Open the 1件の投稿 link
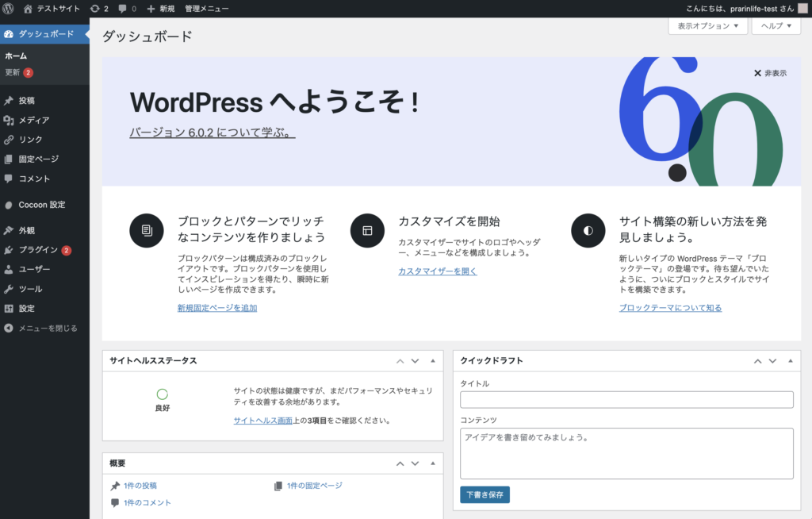The width and height of the screenshot is (812, 519). pyautogui.click(x=140, y=486)
